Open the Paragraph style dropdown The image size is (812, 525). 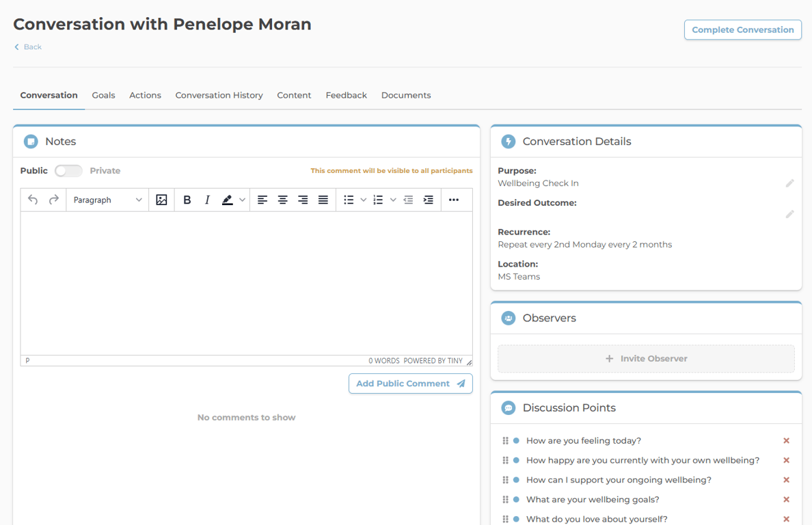[107, 200]
